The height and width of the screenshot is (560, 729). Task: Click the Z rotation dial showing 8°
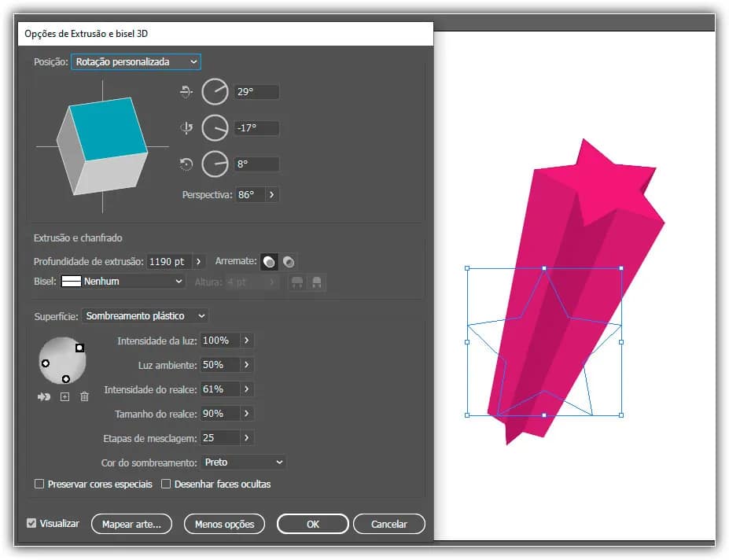tap(215, 164)
